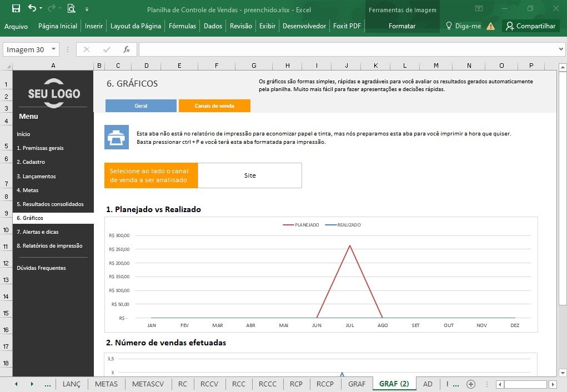Image resolution: width=567 pixels, height=392 pixels.
Task: Open the Exibir tab
Action: coord(267,26)
